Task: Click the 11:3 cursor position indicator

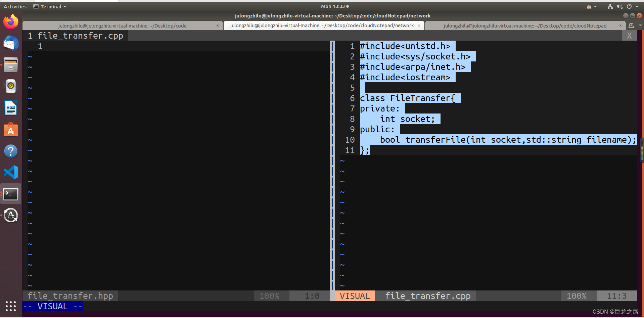Action: pyautogui.click(x=616, y=296)
